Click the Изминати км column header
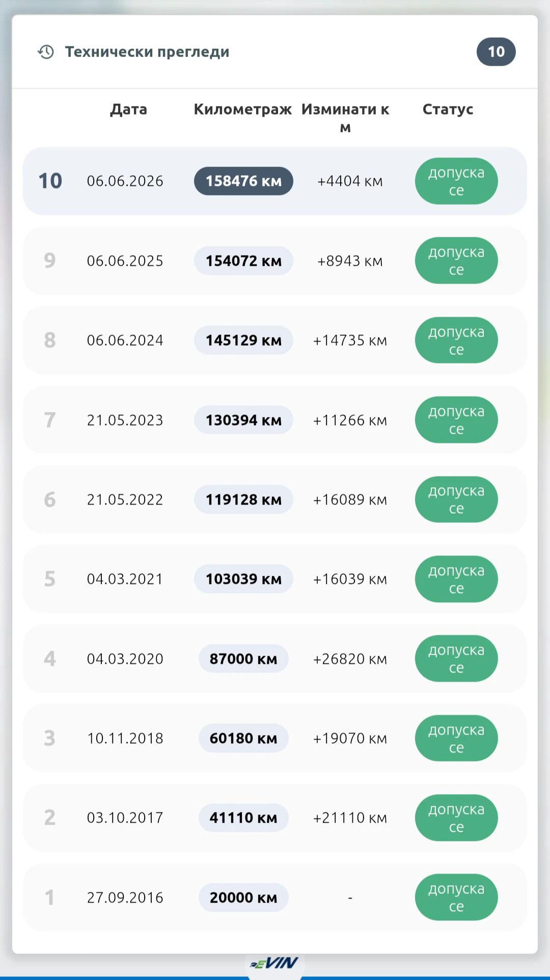 click(345, 118)
